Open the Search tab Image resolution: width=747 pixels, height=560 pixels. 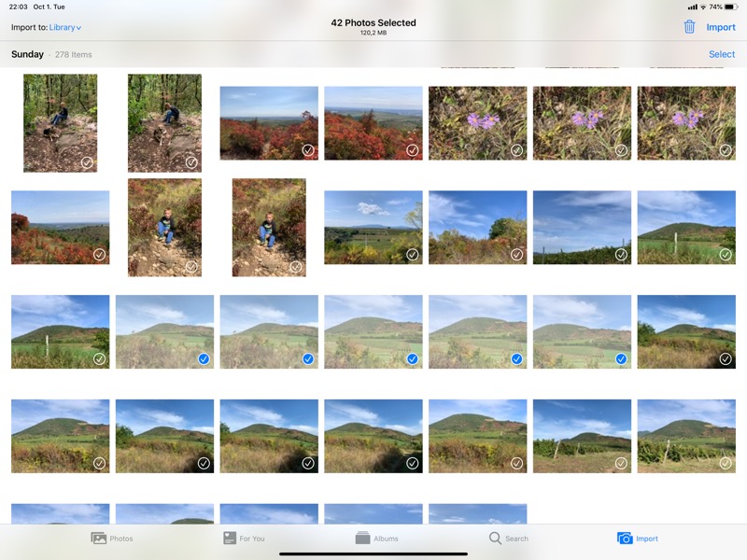pyautogui.click(x=509, y=539)
